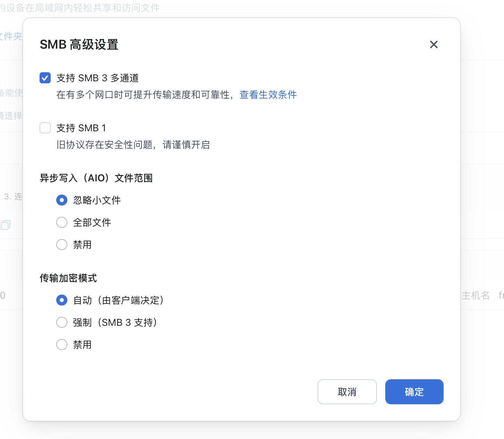Select 禁用 under 传输加密模式

click(62, 345)
